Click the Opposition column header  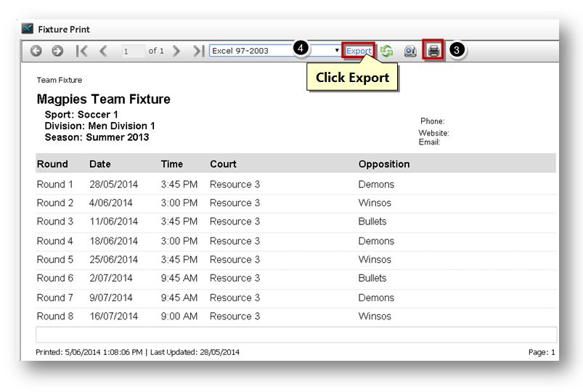click(x=384, y=164)
